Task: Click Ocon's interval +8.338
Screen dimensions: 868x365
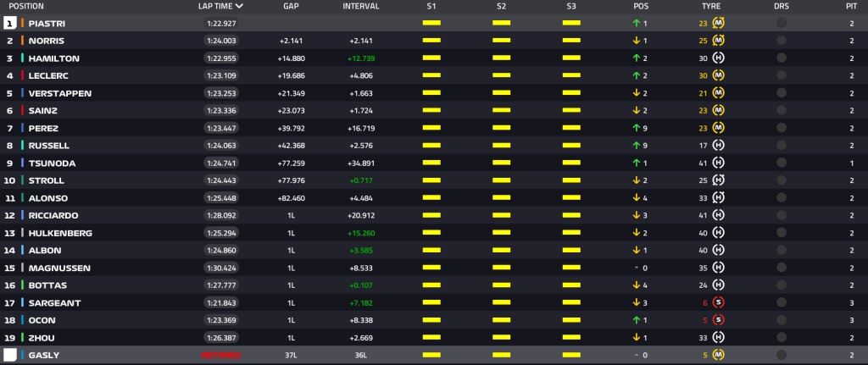Action: point(361,321)
